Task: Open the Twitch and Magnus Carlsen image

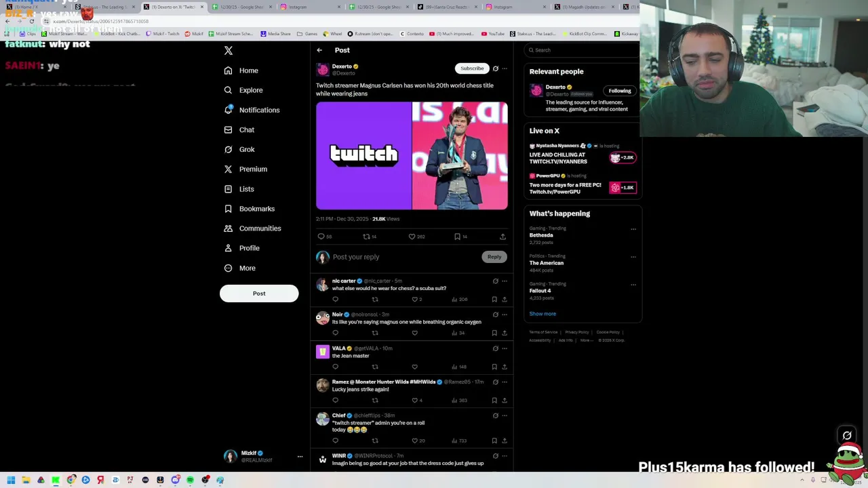Action: coord(412,155)
